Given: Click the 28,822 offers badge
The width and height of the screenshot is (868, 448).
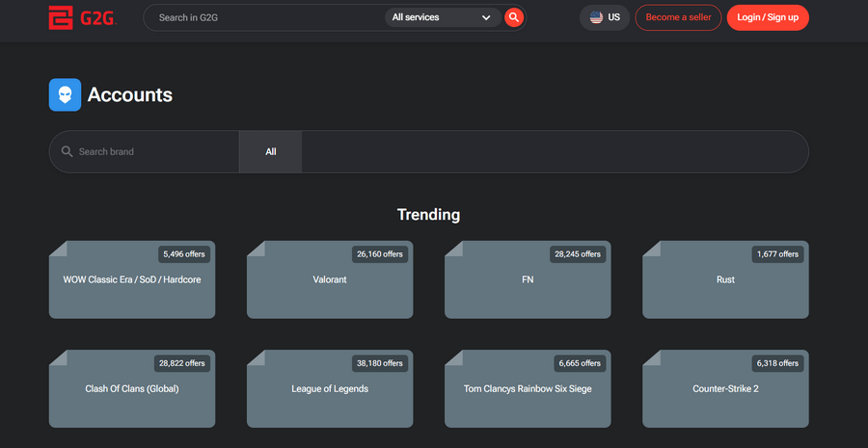Looking at the screenshot, I should click(181, 363).
